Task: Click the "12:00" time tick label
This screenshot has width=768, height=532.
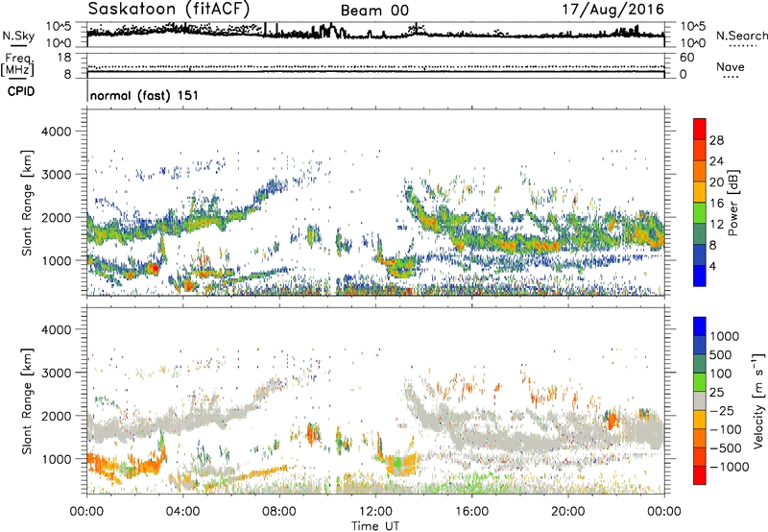Action: (x=375, y=512)
